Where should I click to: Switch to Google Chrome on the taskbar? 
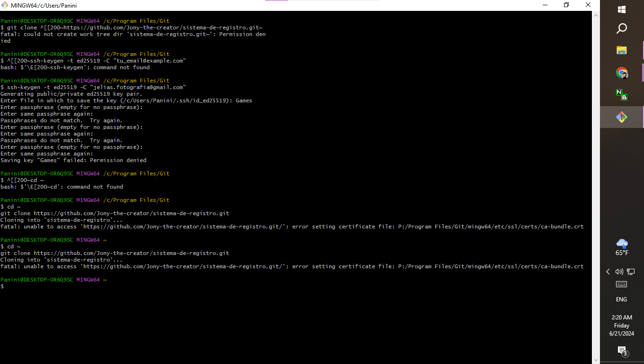[622, 73]
